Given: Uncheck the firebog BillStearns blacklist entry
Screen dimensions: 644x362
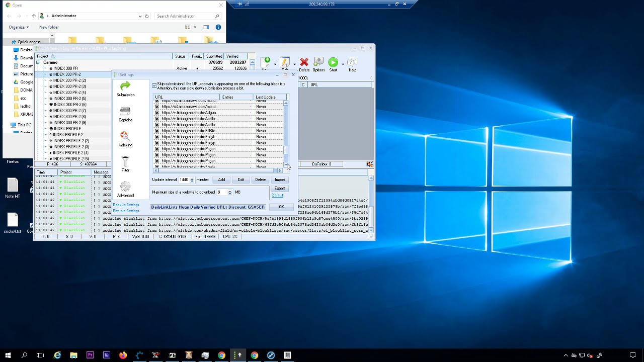Looking at the screenshot, I should point(157,131).
